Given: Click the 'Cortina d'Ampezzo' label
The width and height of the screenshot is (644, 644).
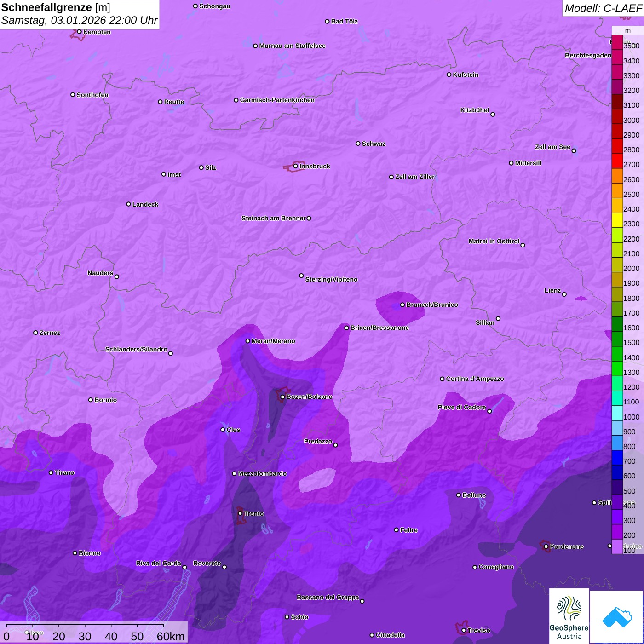Looking at the screenshot, I should [x=475, y=379].
